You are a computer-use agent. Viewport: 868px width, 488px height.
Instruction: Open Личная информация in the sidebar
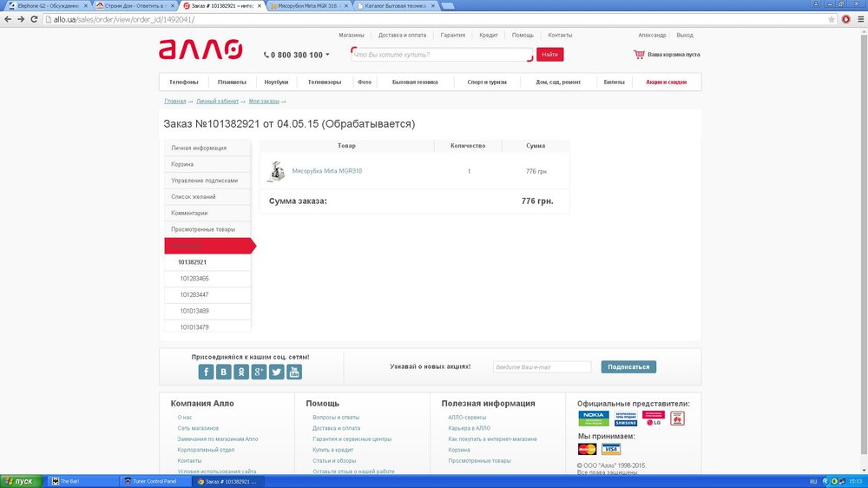click(x=207, y=148)
